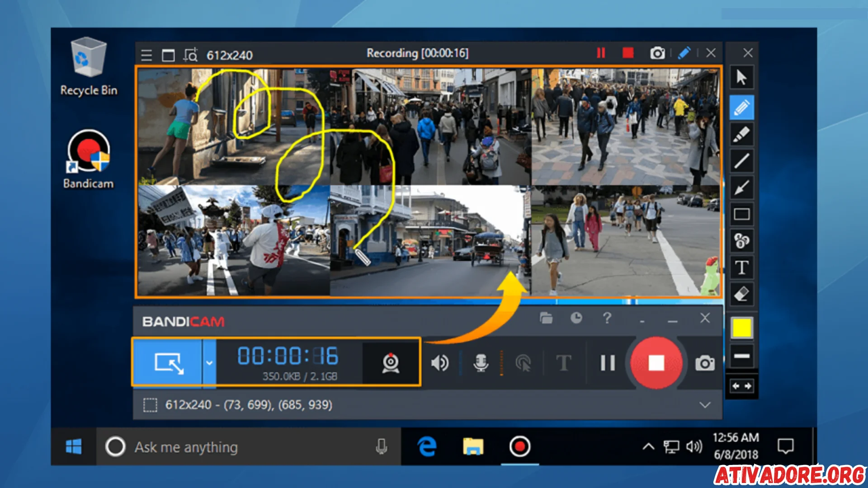
Task: Pause recording from the top red pause icon
Action: tap(601, 53)
